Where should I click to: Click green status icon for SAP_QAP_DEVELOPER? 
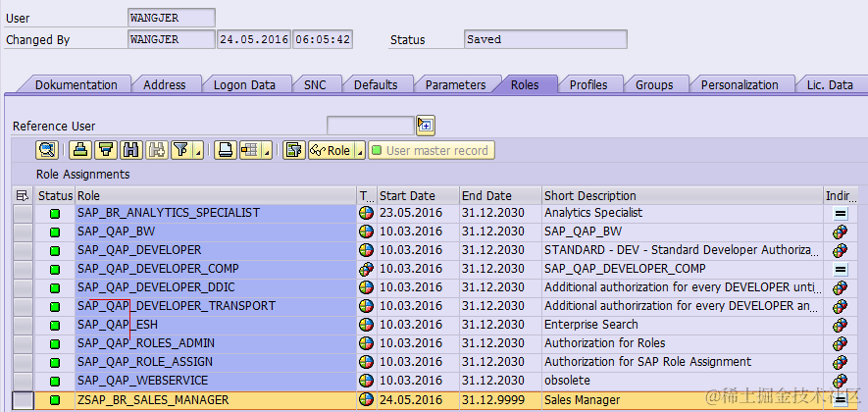[55, 250]
